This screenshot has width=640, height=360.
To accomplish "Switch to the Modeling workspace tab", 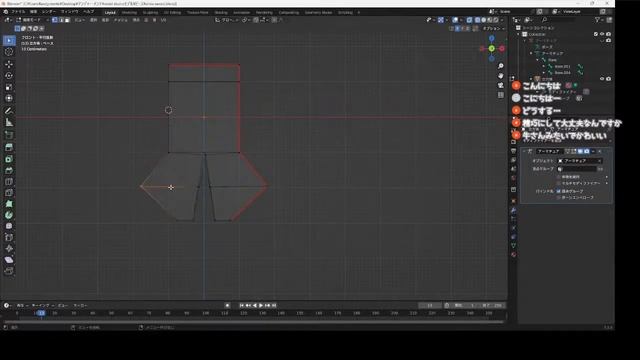I will coord(129,13).
